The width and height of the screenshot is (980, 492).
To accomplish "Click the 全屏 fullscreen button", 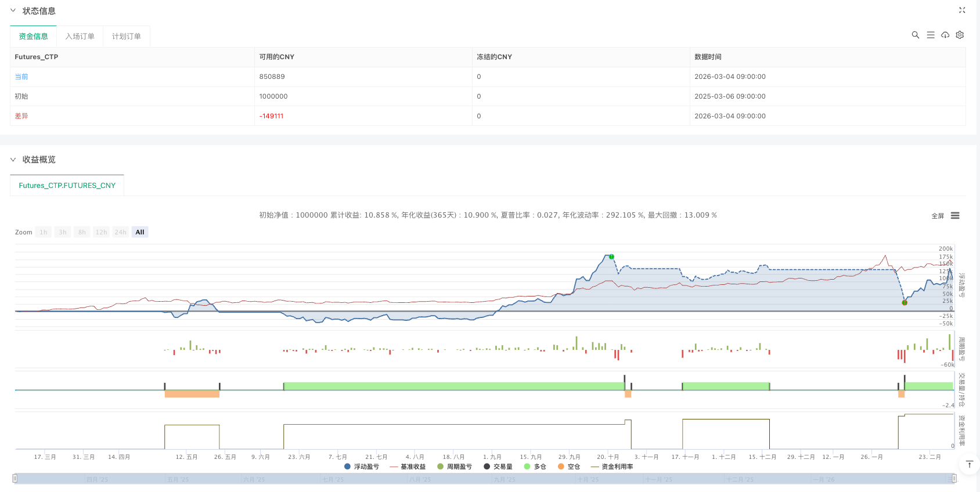I will click(937, 216).
